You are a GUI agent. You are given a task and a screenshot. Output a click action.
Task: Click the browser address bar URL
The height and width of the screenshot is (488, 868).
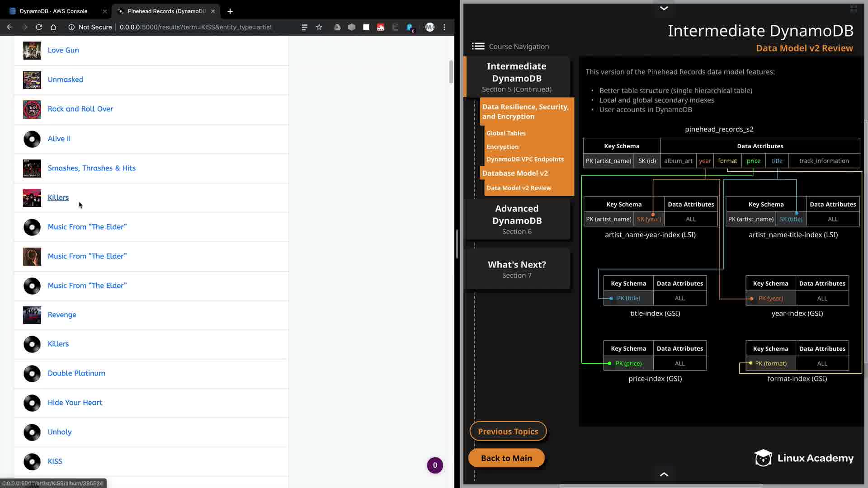[196, 27]
